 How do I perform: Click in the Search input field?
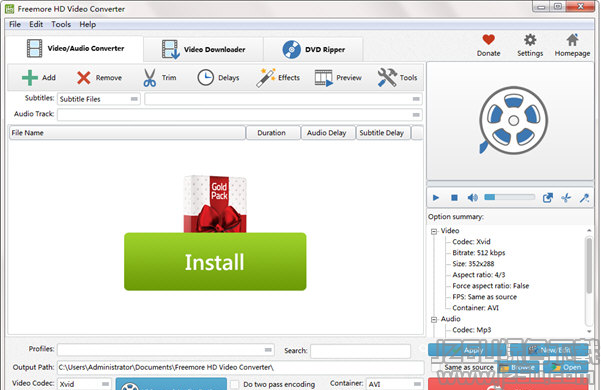tap(360, 351)
